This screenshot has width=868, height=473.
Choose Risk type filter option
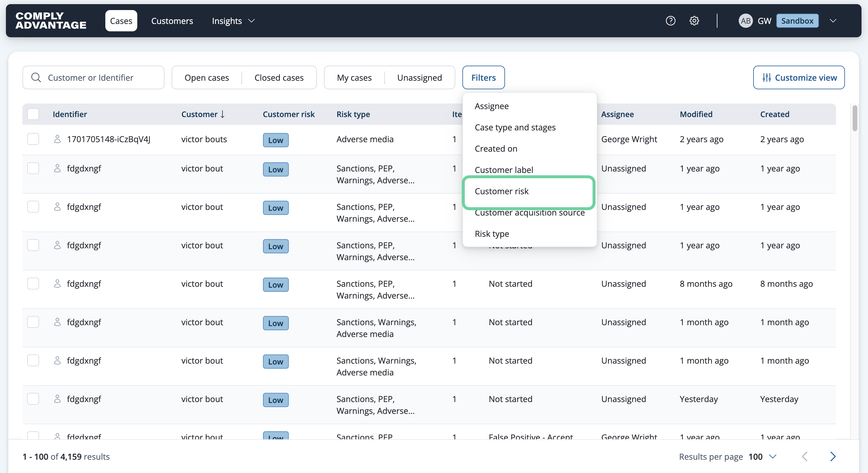(x=530, y=234)
